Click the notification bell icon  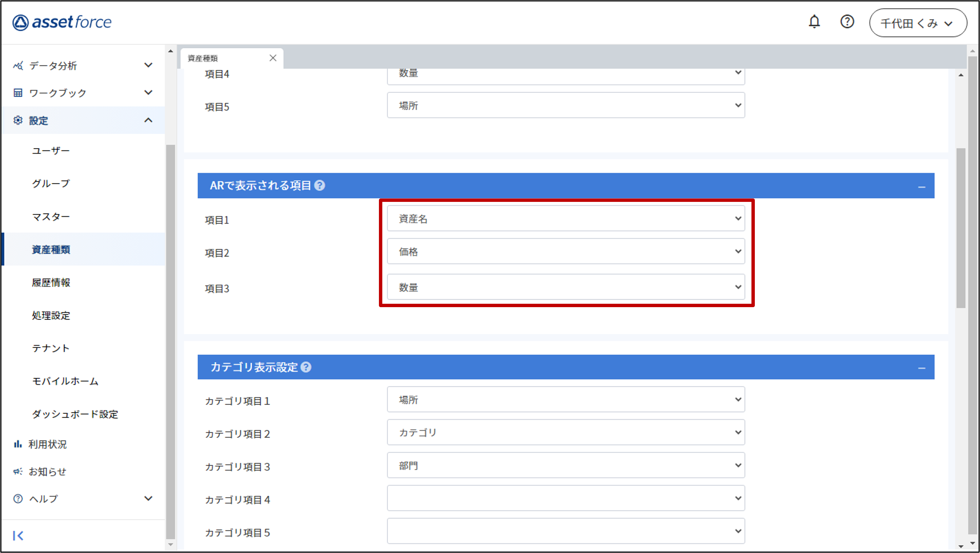click(x=814, y=22)
